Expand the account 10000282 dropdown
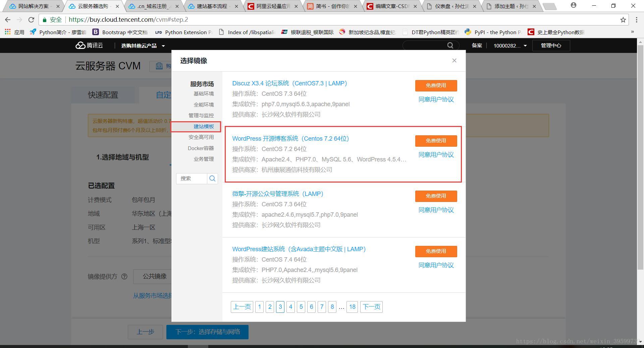This screenshot has height=348, width=644. (x=510, y=46)
